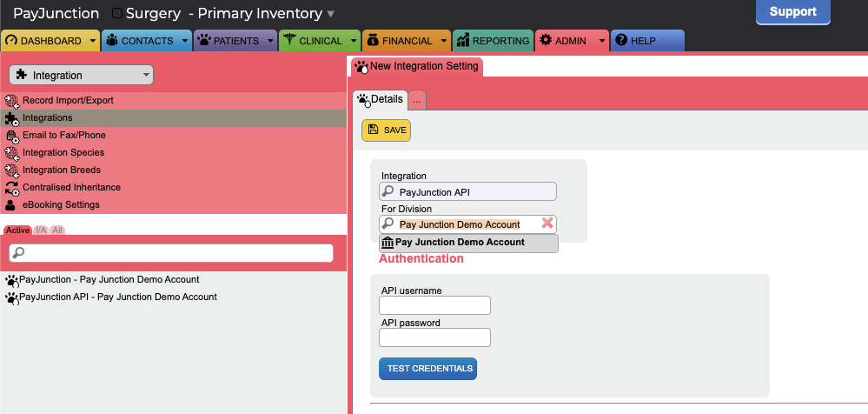
Task: Click the FINANCIAL money bag icon
Action: pos(373,40)
